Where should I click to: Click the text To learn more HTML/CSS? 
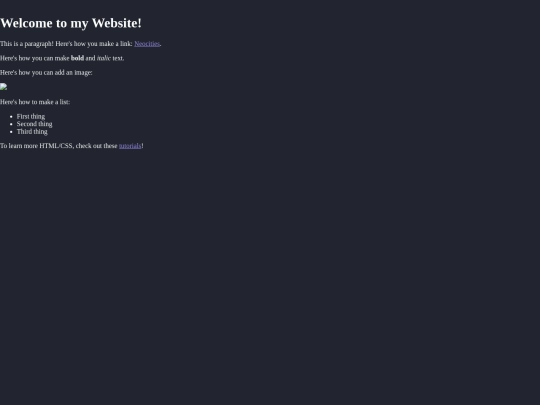[37, 146]
